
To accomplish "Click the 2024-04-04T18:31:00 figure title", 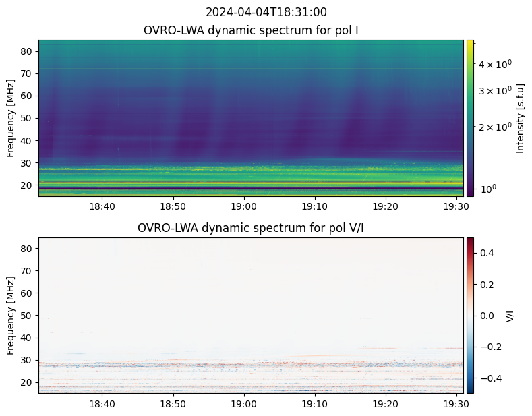I will click(266, 12).
